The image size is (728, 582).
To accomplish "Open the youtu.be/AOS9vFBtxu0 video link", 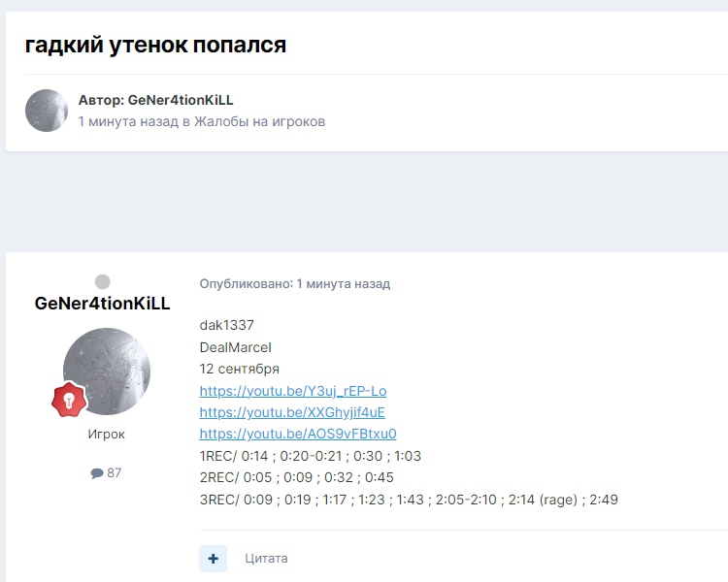I will 298,434.
